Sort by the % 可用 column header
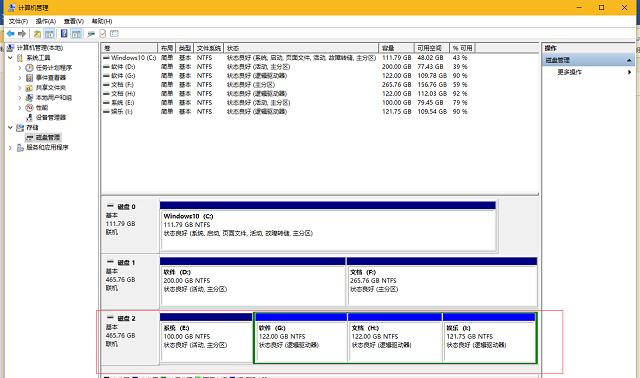Viewport: 640px width, 378px height. point(462,48)
